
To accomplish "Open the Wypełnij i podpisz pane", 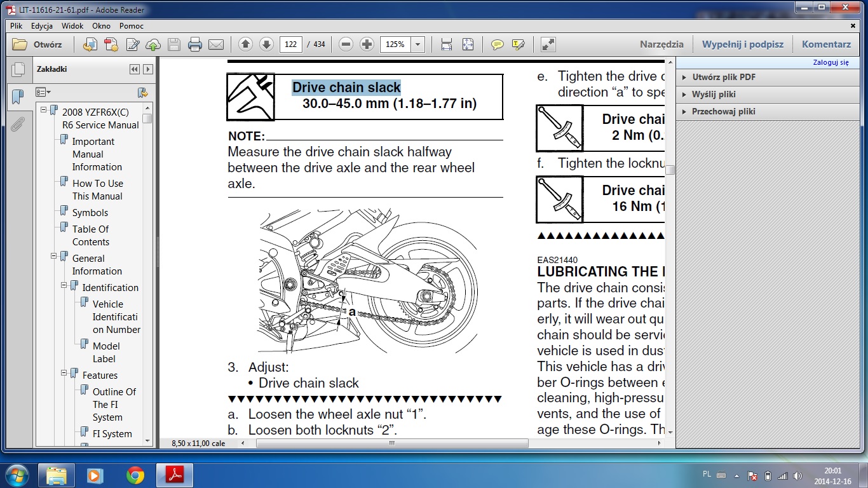I will pos(742,44).
